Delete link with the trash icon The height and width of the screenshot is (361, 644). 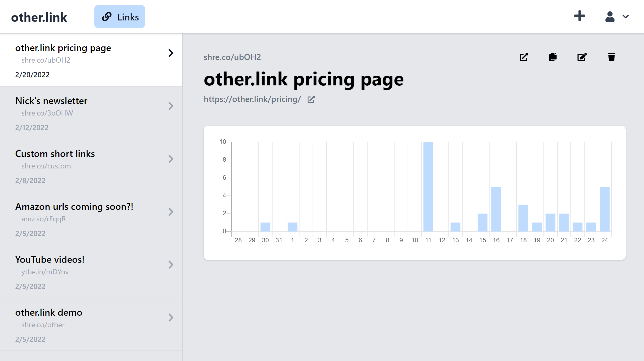[x=611, y=57]
